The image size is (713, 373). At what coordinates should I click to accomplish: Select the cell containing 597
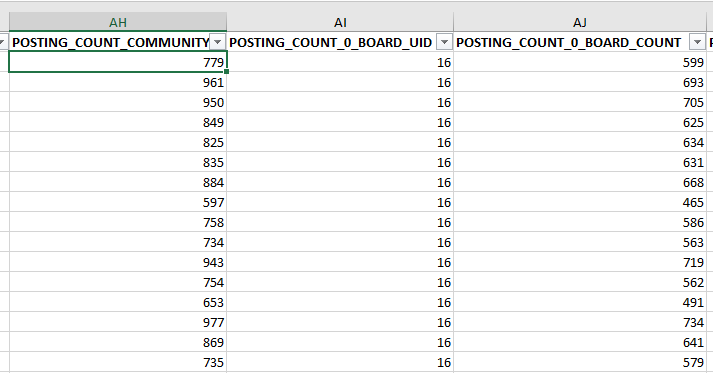point(118,202)
